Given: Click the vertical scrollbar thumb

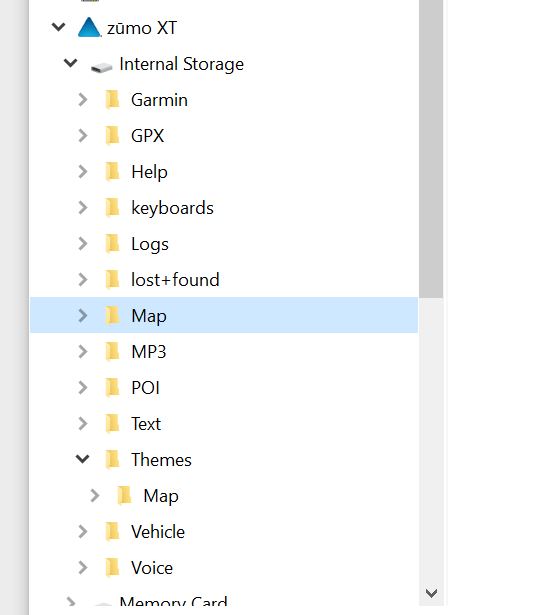Looking at the screenshot, I should (431, 149).
